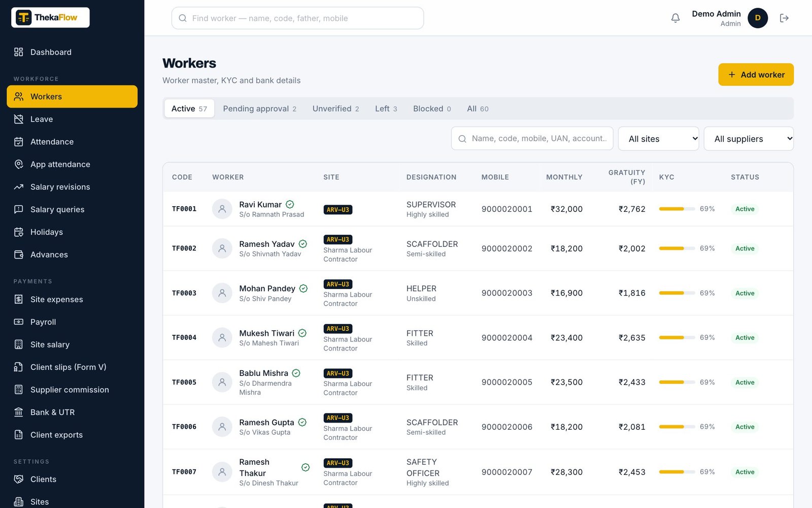Click KYC progress bar for TF0006
This screenshot has height=508, width=812.
(x=676, y=427)
